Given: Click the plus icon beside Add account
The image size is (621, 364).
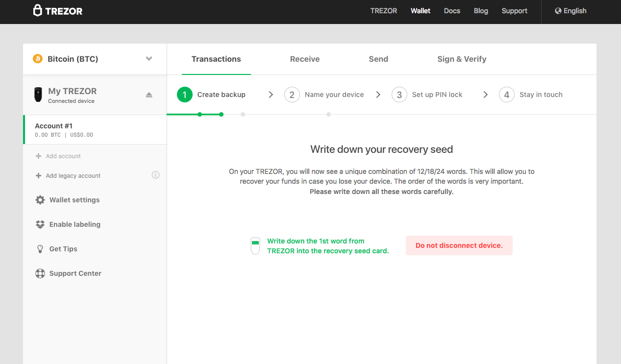Looking at the screenshot, I should (x=38, y=156).
